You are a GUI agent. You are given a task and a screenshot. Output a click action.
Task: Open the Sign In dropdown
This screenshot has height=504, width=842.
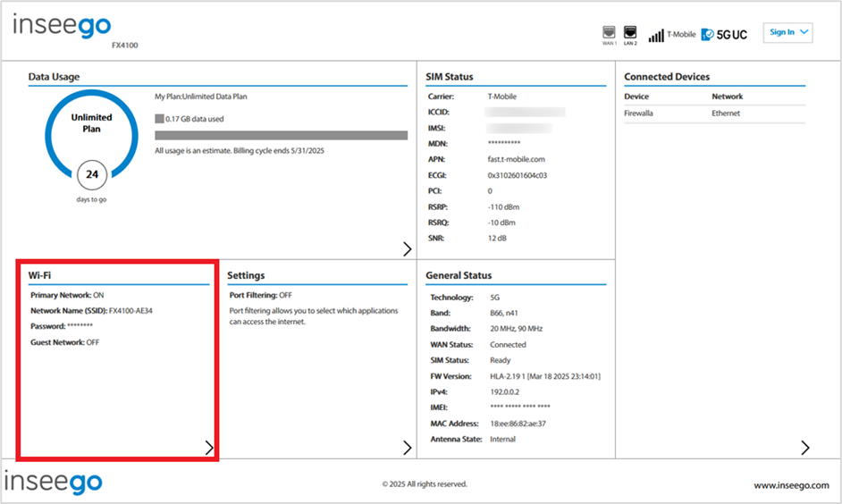[x=787, y=32]
